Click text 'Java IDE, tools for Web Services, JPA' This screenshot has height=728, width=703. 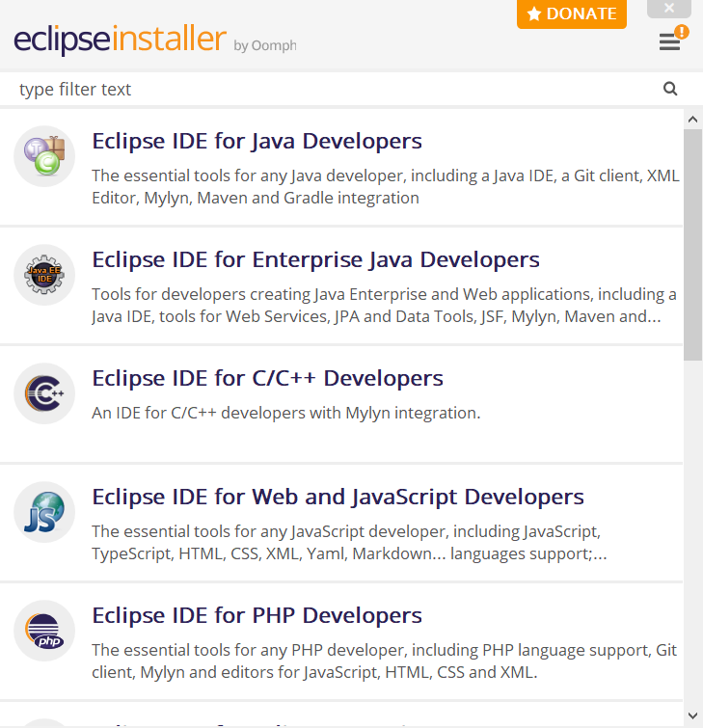tap(226, 316)
